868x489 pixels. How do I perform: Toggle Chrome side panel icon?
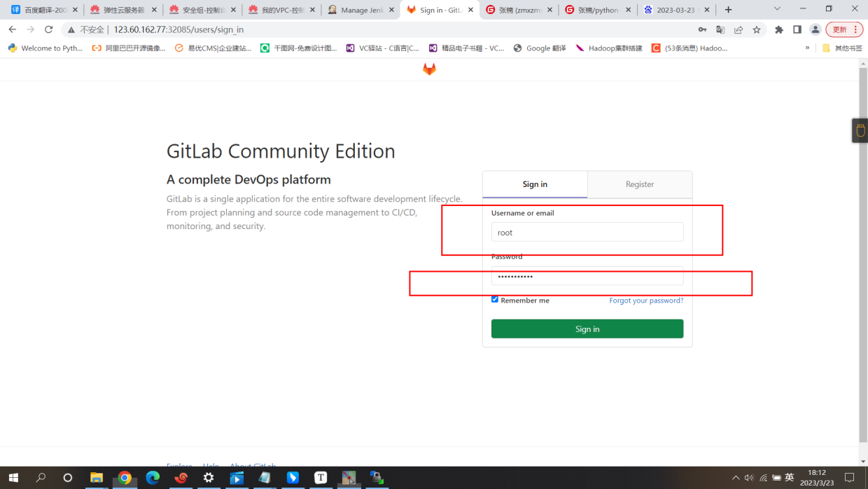pyautogui.click(x=797, y=29)
